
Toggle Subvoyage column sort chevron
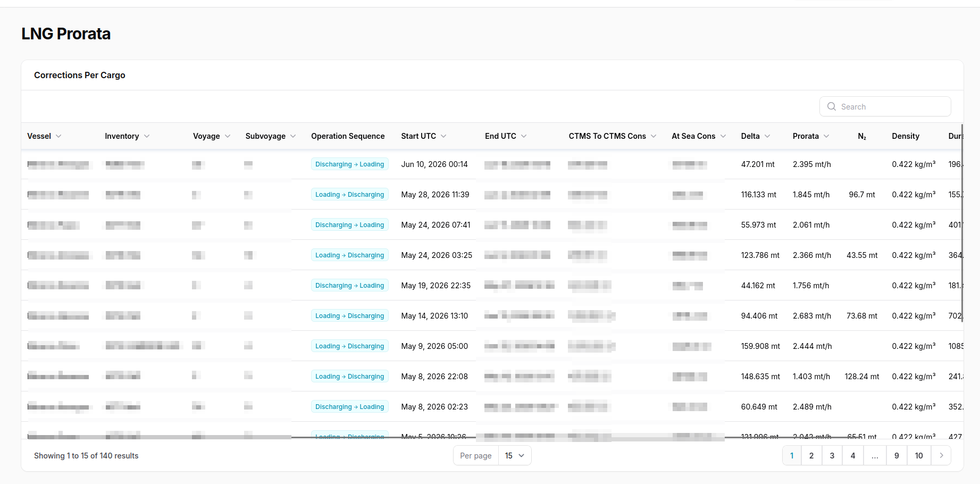[293, 136]
